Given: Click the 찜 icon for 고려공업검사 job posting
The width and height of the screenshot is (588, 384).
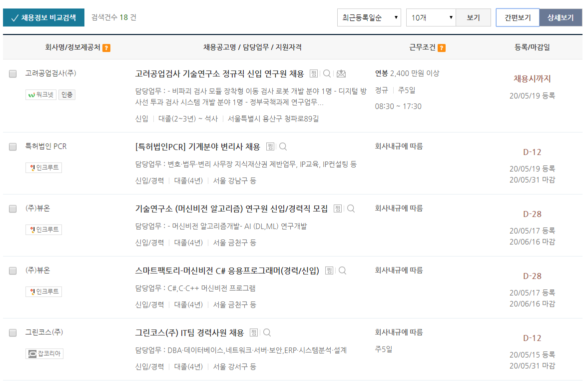Looking at the screenshot, I should point(314,73).
